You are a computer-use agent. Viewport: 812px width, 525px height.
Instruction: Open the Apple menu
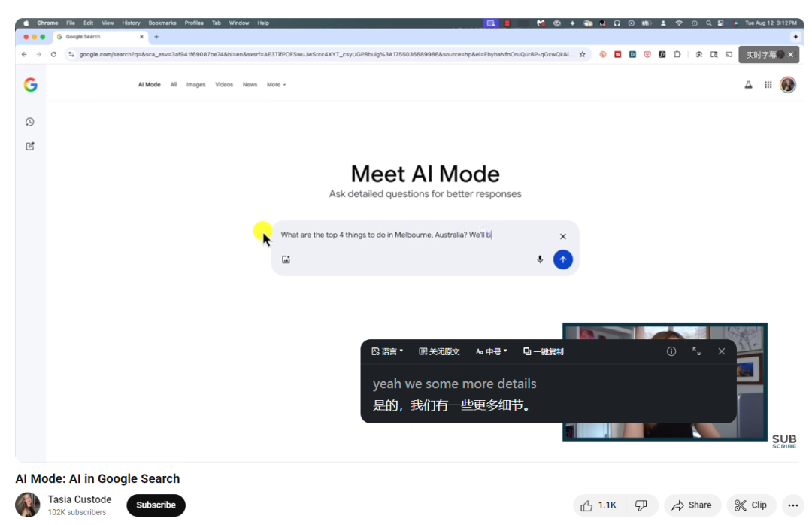26,23
